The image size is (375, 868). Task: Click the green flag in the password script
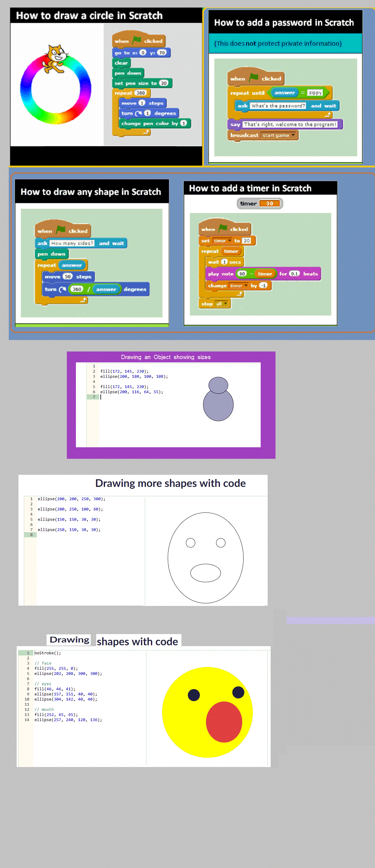[254, 78]
